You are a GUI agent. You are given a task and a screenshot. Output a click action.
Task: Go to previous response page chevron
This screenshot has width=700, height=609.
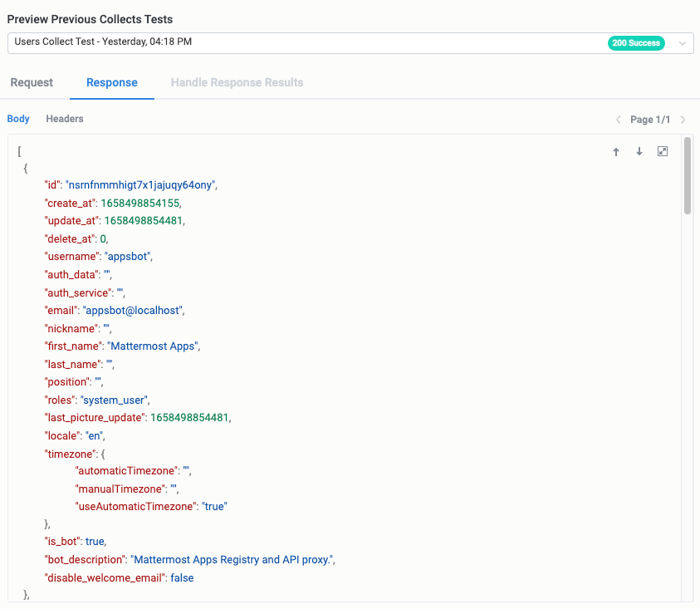[619, 120]
